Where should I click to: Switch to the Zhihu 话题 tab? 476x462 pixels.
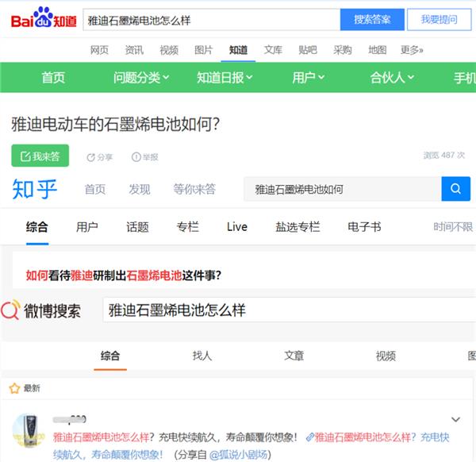137,227
